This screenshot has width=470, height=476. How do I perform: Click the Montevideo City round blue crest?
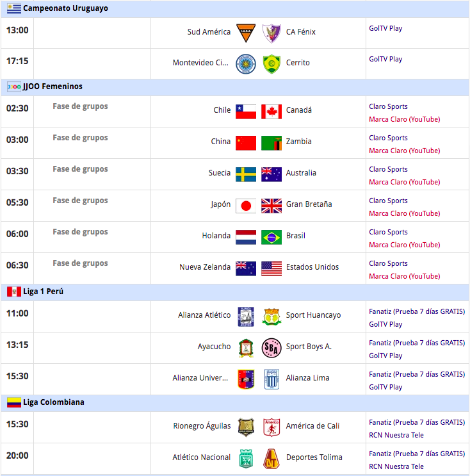[246, 64]
